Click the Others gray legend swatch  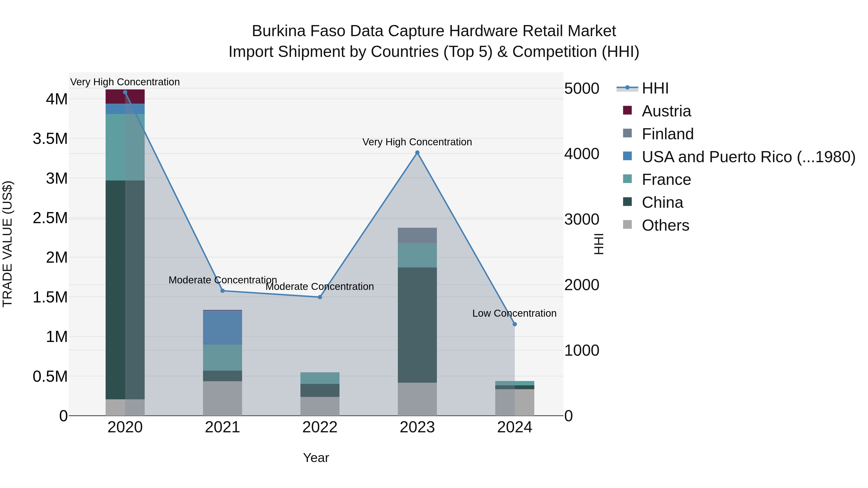627,225
